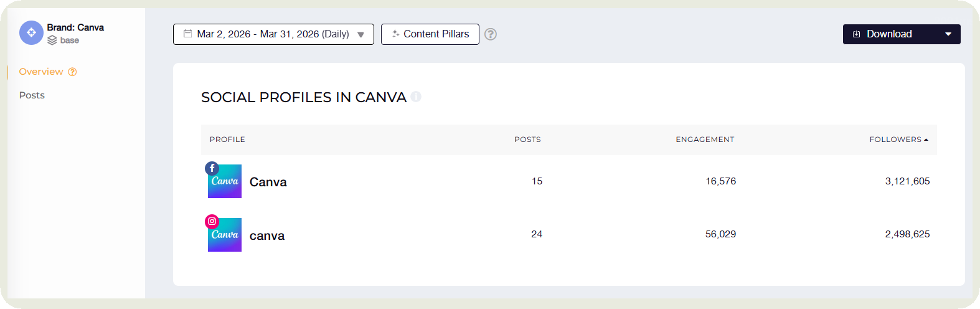Click the Instagram badge on canva profile
The width and height of the screenshot is (980, 309).
[x=212, y=221]
